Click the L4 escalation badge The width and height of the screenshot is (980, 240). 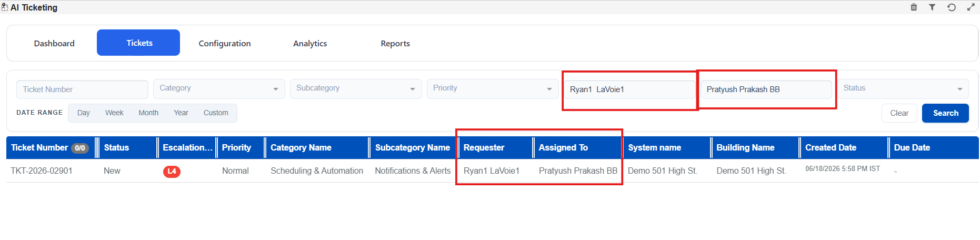coord(172,171)
